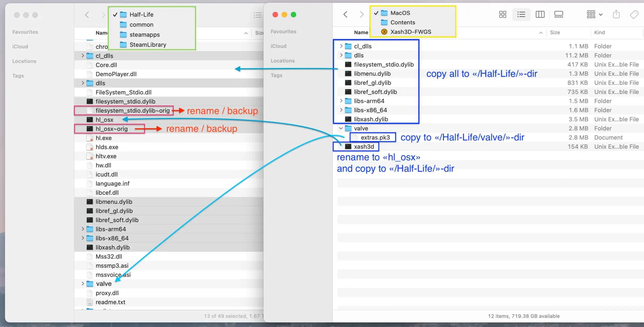This screenshot has width=644, height=327.
Task: Choose Contents in the right path menu
Action: click(x=403, y=22)
